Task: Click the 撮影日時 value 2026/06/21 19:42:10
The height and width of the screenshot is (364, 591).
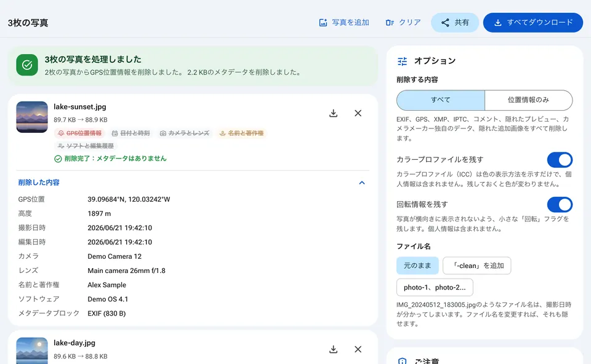Action: [x=120, y=228]
